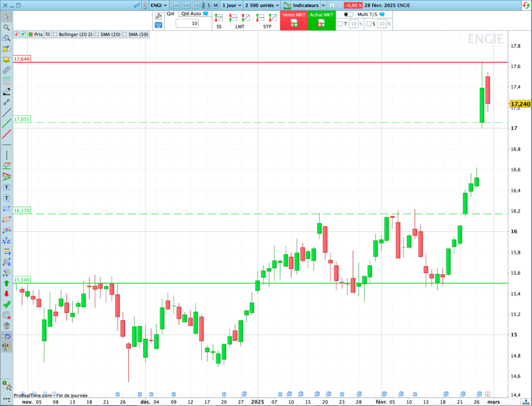
Task: Open the ENGI ticker dropdown
Action: 159,5
